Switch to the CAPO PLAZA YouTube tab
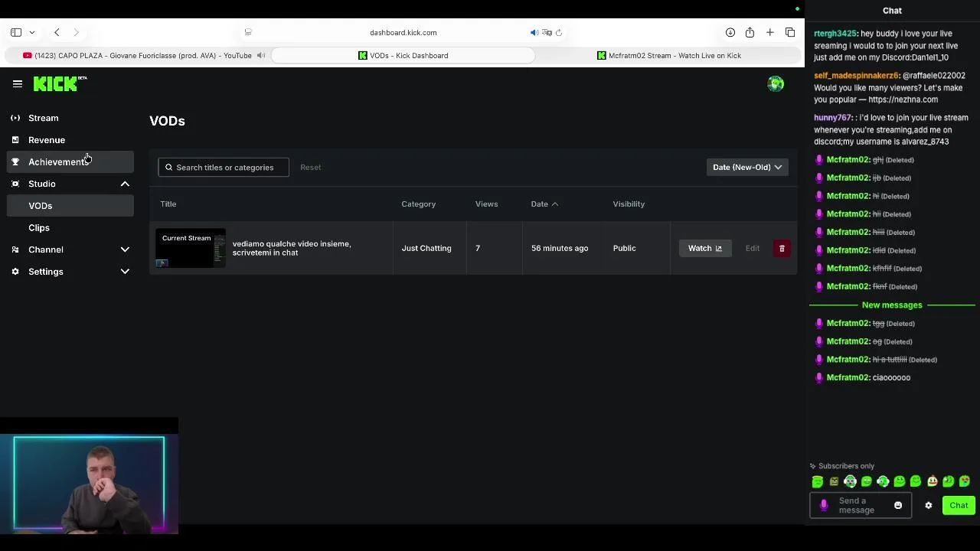 coord(137,55)
